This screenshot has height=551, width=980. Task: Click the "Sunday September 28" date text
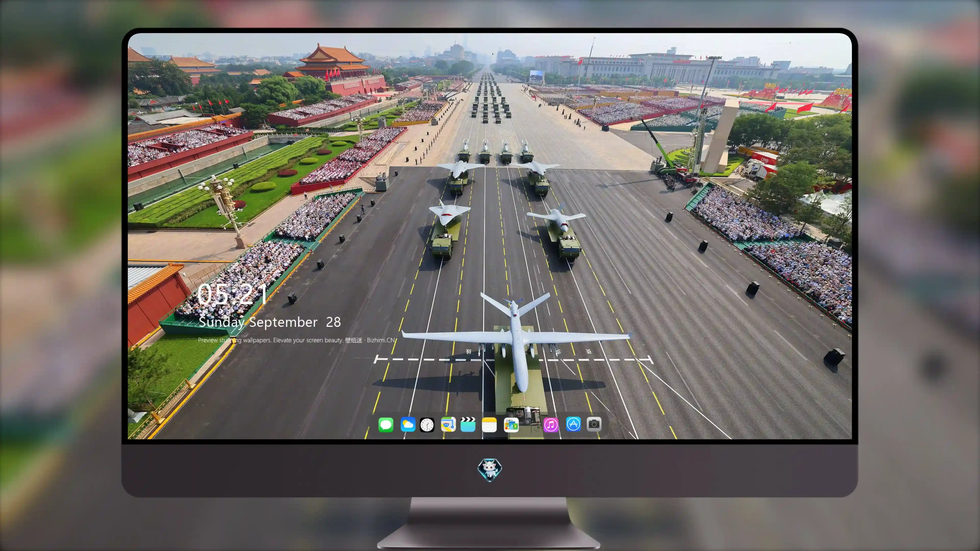pyautogui.click(x=270, y=322)
